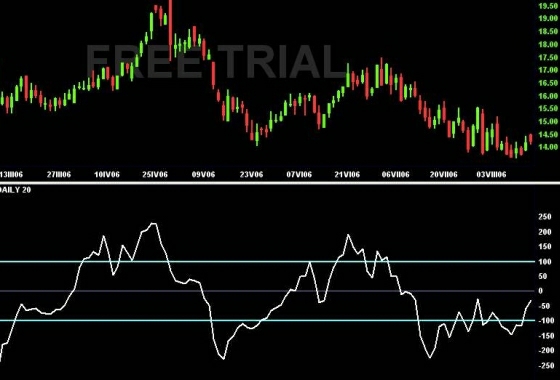Click the 16.00 price axis label
560x380 pixels.
coord(548,96)
